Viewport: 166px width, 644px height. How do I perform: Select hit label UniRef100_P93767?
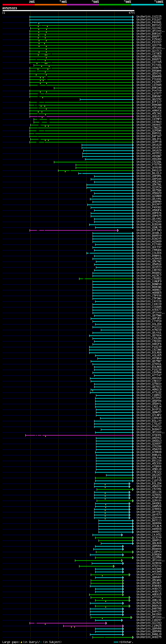(149, 42)
